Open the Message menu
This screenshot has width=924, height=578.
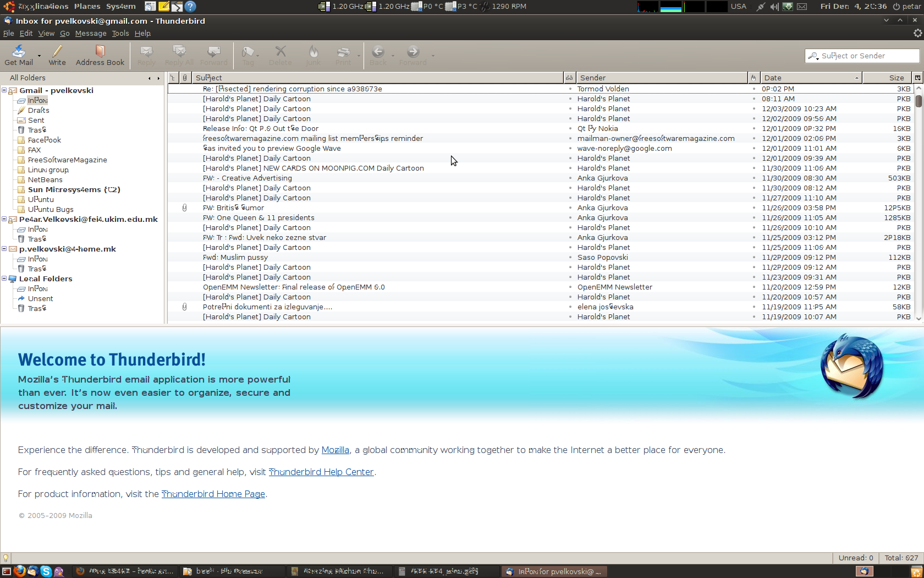[x=90, y=34]
